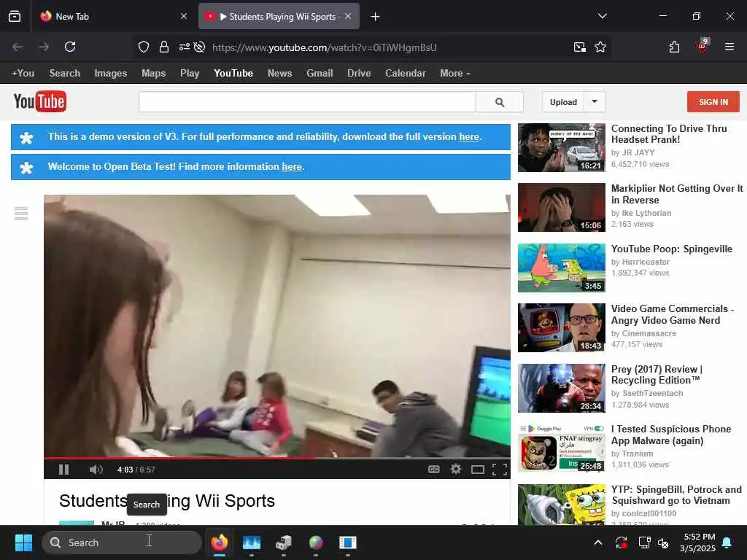Open the Firefox application hamburger menu
The width and height of the screenshot is (747, 560).
729,47
